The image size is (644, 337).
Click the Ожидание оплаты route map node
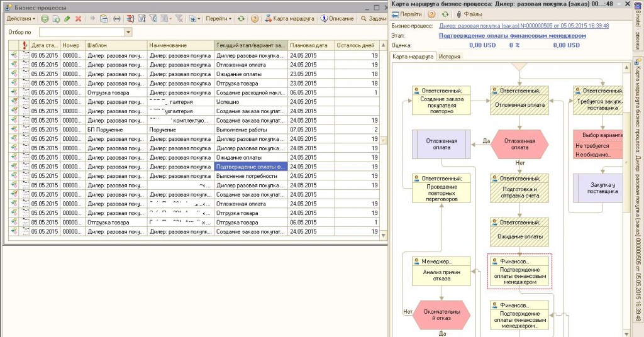[x=519, y=233]
